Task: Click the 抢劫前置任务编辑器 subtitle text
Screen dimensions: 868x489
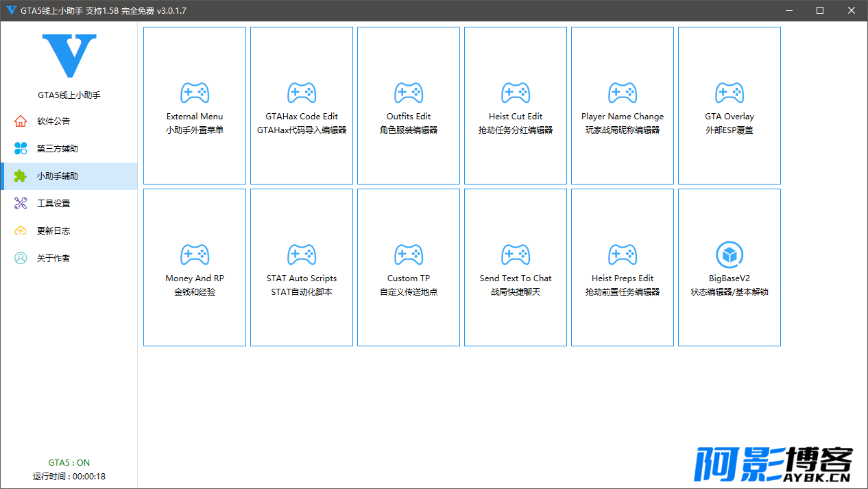Action: click(623, 292)
